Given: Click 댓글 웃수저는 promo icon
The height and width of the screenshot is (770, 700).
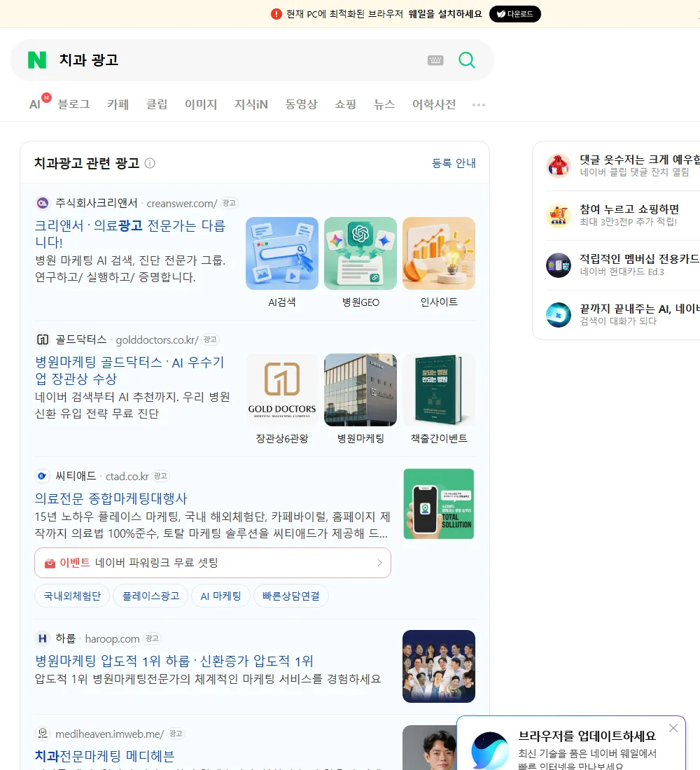Looking at the screenshot, I should click(x=559, y=165).
